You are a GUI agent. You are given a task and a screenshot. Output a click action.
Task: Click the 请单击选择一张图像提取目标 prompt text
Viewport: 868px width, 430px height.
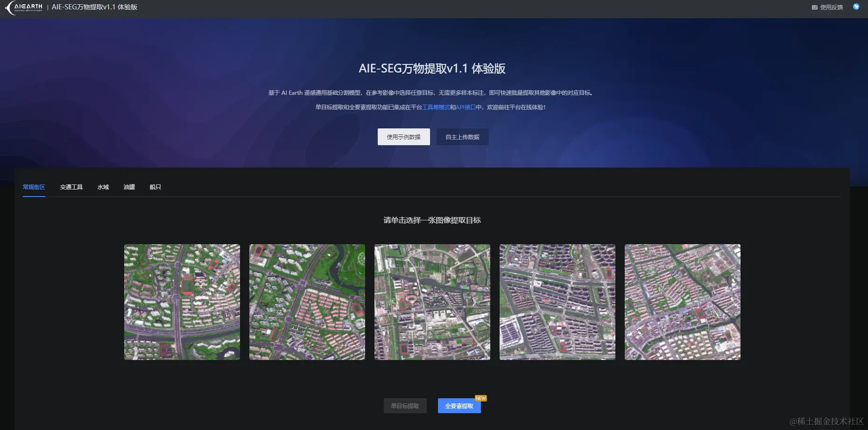432,220
